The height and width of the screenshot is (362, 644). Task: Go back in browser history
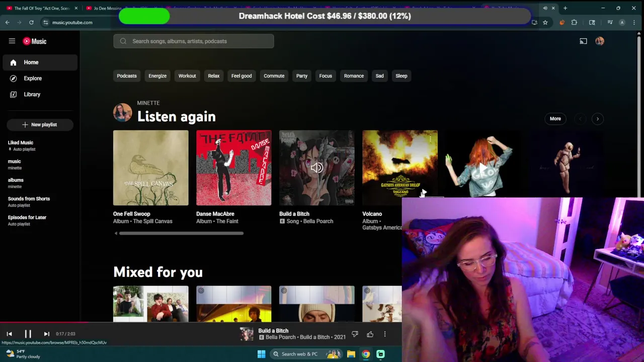click(7, 22)
